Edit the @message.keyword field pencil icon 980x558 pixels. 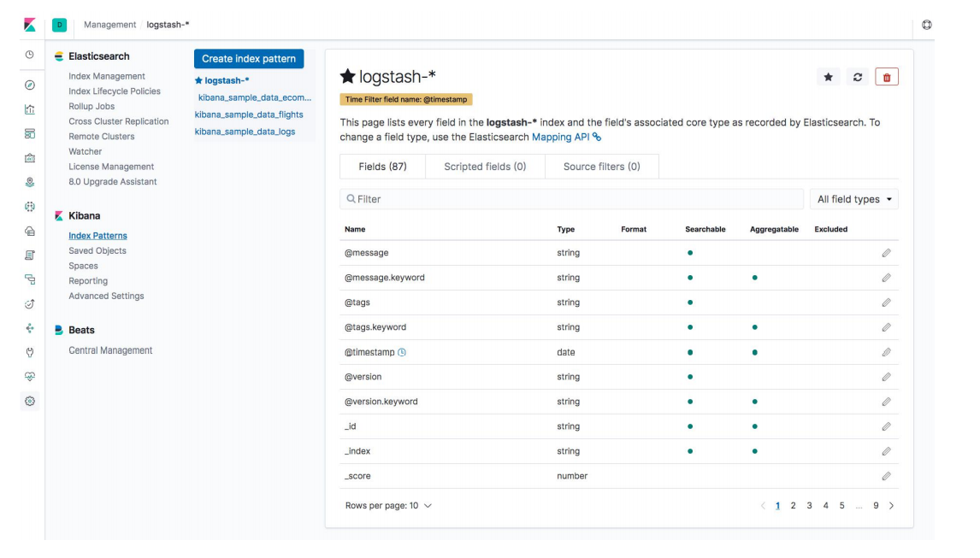[886, 278]
